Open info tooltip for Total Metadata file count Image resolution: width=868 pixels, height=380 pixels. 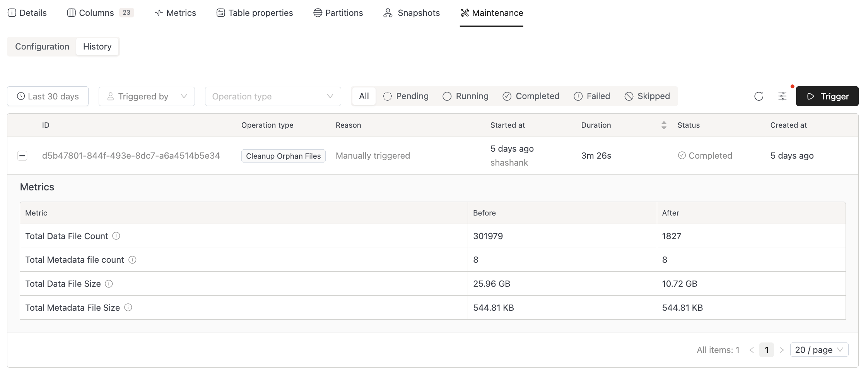point(132,260)
